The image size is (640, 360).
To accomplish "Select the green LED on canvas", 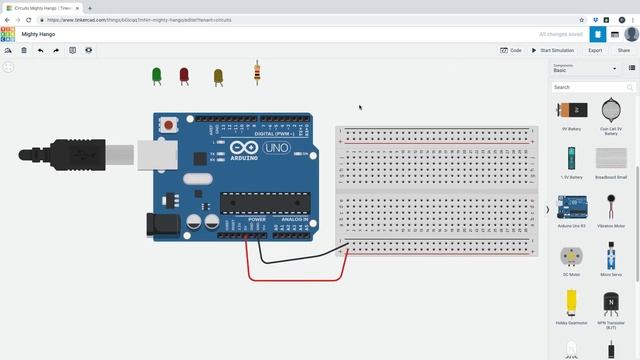I will tap(156, 76).
